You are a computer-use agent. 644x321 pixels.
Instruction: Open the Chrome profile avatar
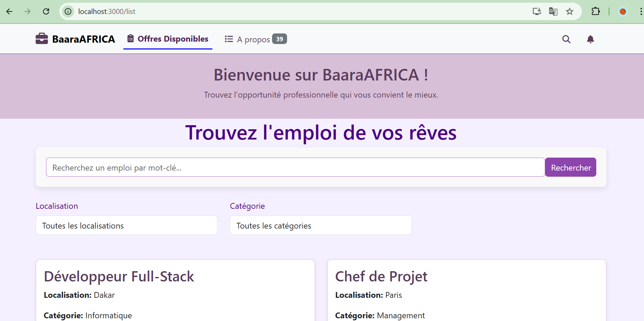pyautogui.click(x=623, y=12)
